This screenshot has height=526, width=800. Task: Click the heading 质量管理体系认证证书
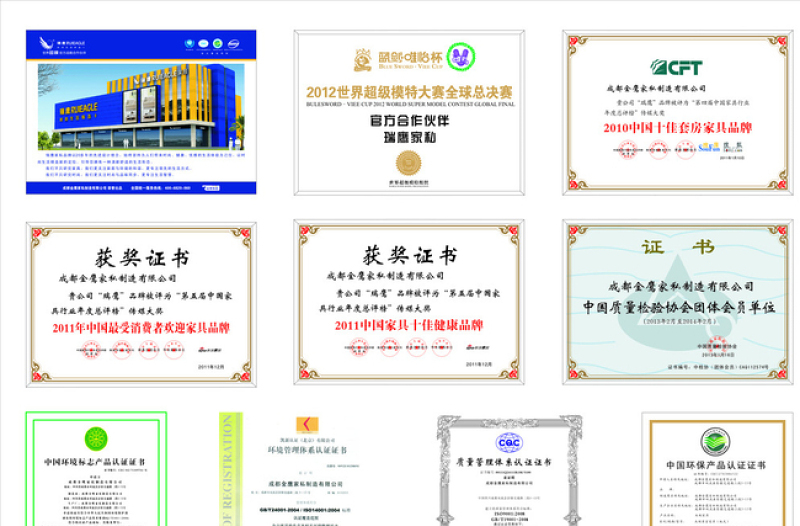click(x=504, y=462)
